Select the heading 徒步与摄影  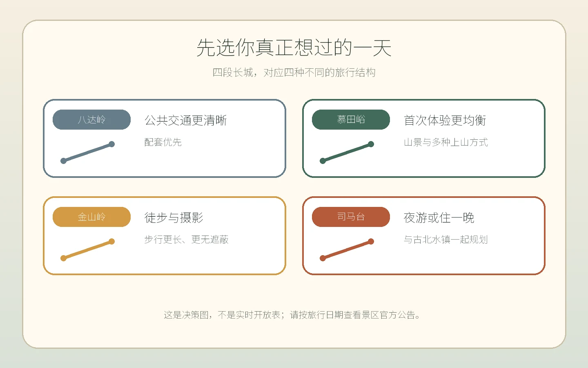174,218
